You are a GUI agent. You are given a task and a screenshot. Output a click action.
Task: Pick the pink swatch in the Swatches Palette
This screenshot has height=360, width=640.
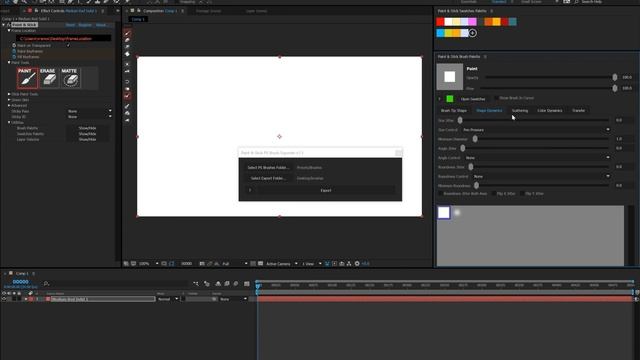pos(472,22)
